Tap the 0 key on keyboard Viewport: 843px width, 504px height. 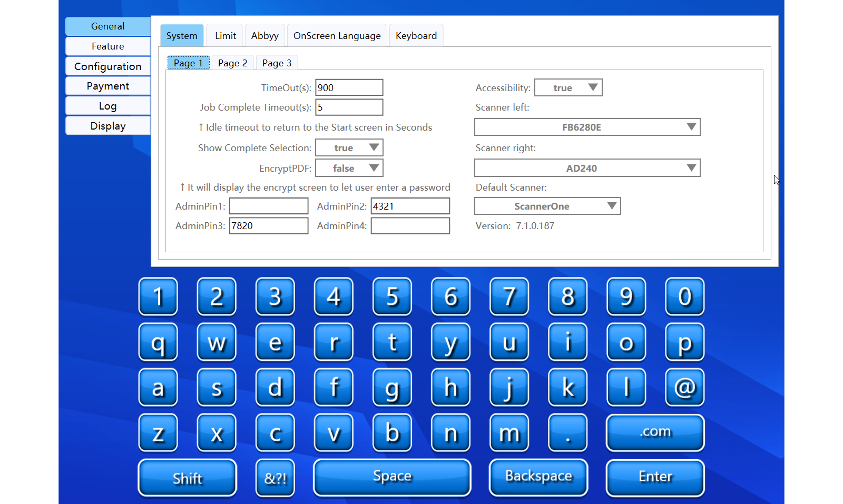coord(684,297)
